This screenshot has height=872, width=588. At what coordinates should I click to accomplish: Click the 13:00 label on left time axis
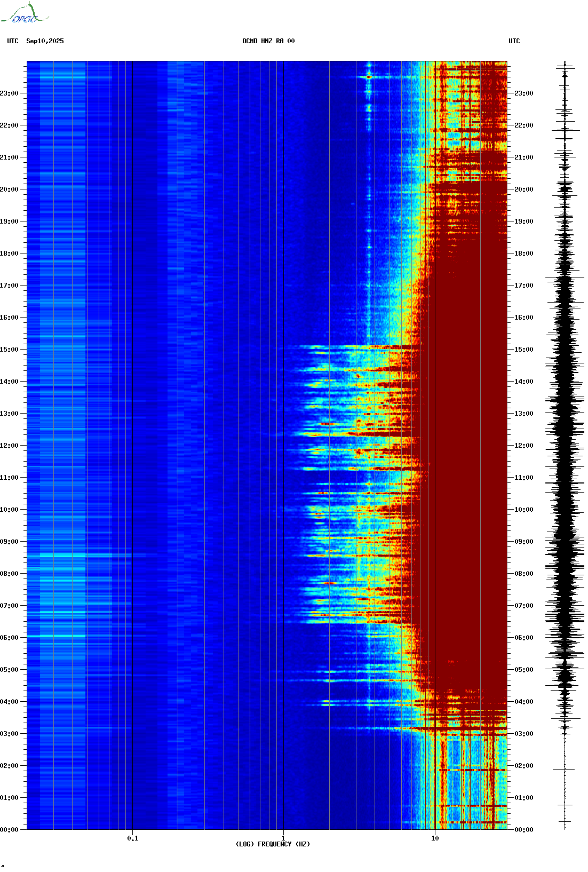coord(9,414)
